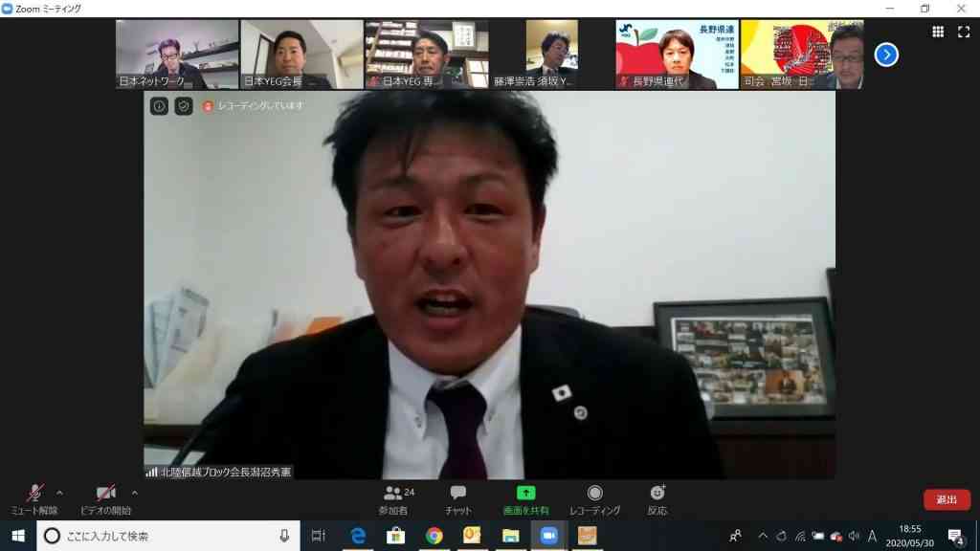The image size is (980, 551).
Task: Toggle the IME input mode A indicator
Action: click(872, 536)
